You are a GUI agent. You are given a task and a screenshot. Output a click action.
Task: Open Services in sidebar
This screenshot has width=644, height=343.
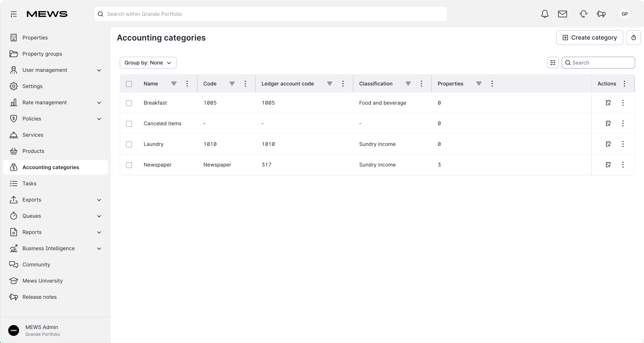click(55, 135)
